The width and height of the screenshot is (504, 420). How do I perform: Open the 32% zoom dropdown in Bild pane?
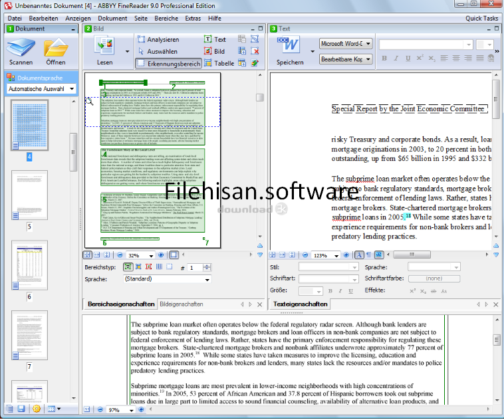pos(151,255)
